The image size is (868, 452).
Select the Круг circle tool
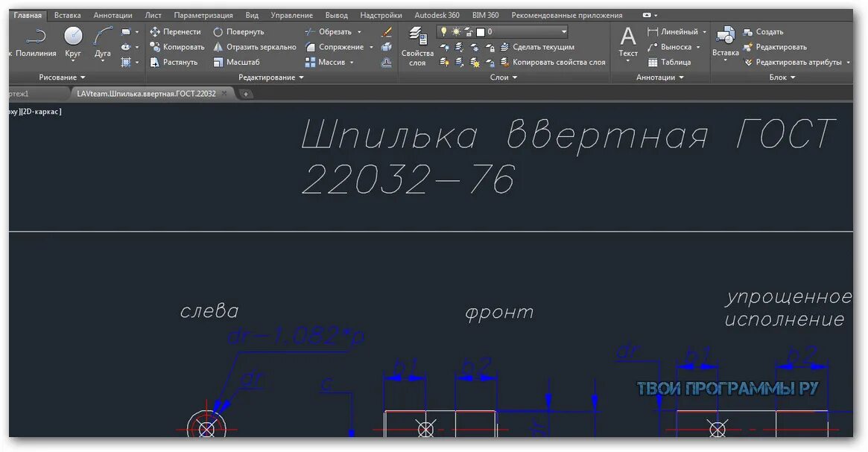(x=73, y=42)
